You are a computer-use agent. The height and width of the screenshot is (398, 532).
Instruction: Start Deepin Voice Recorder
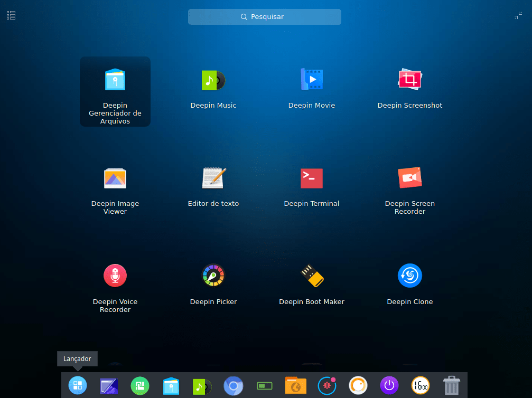[x=115, y=276]
